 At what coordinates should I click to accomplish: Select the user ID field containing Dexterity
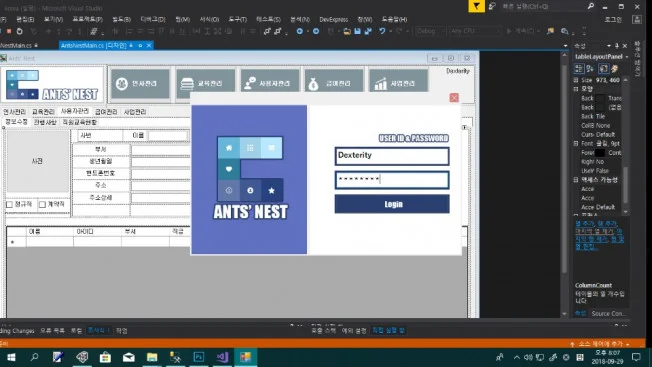pos(392,156)
